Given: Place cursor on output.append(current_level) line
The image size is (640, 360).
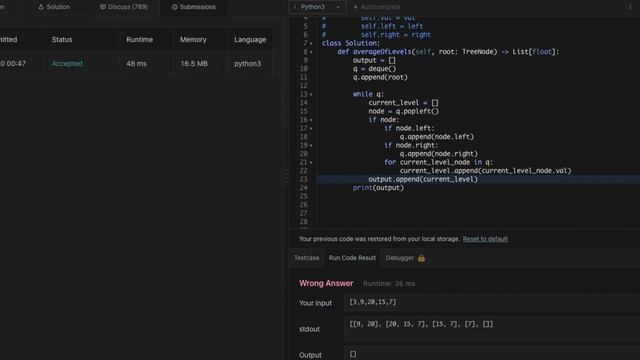Looking at the screenshot, I should click(x=423, y=179).
